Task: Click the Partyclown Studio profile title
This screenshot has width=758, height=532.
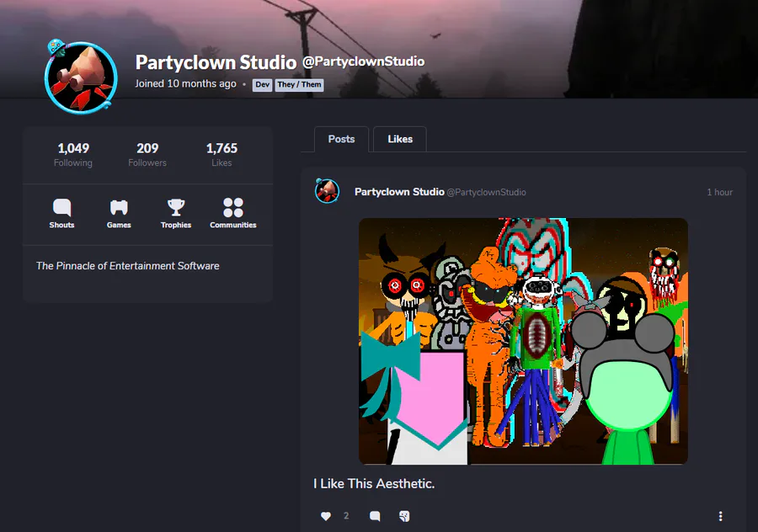Action: [216, 62]
